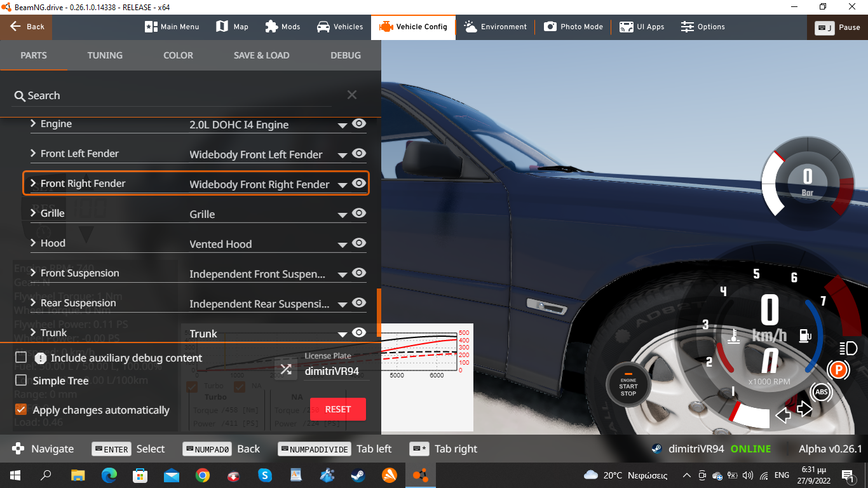Expand the Trunk part row
The height and width of the screenshot is (488, 868).
pos(33,332)
